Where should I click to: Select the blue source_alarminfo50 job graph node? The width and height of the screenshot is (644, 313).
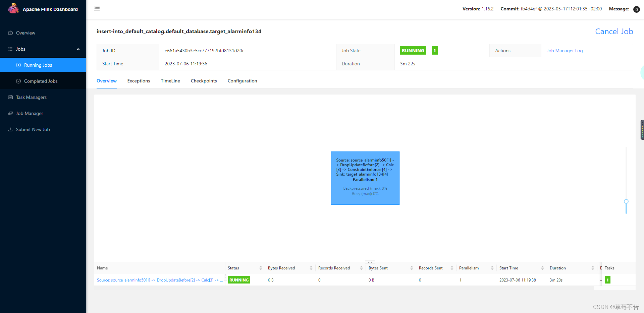(x=365, y=178)
